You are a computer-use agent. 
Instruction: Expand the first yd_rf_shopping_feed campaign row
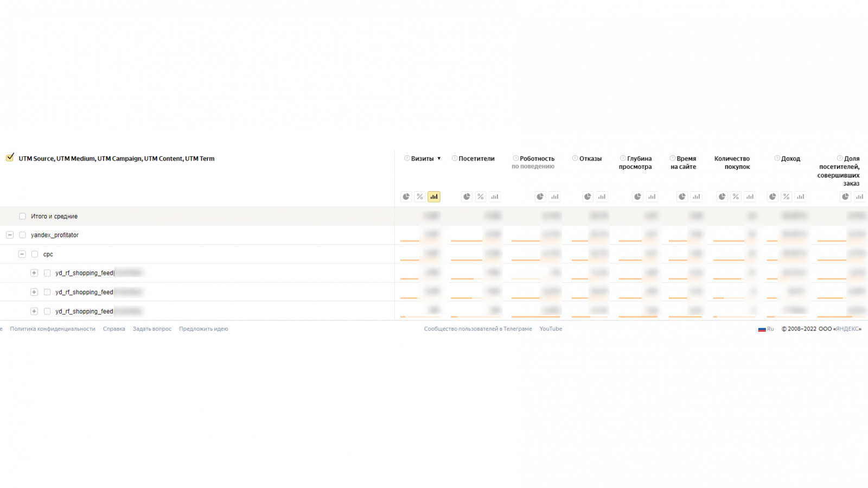pos(34,273)
